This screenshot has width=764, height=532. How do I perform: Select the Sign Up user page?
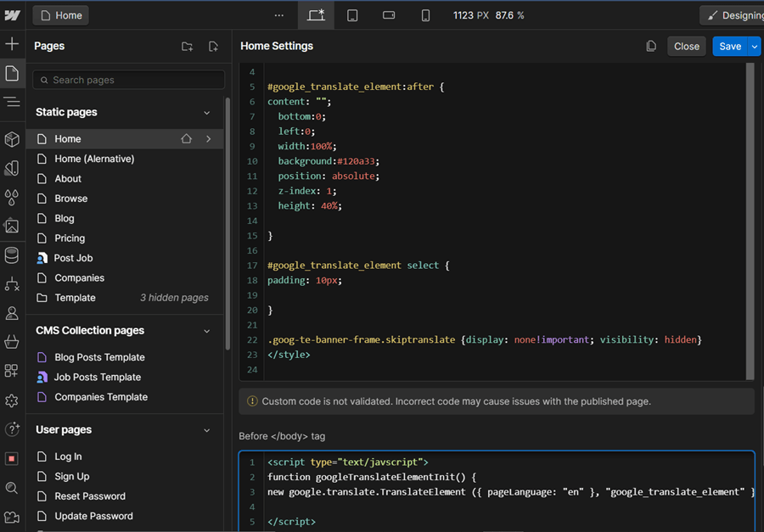pyautogui.click(x=125, y=477)
